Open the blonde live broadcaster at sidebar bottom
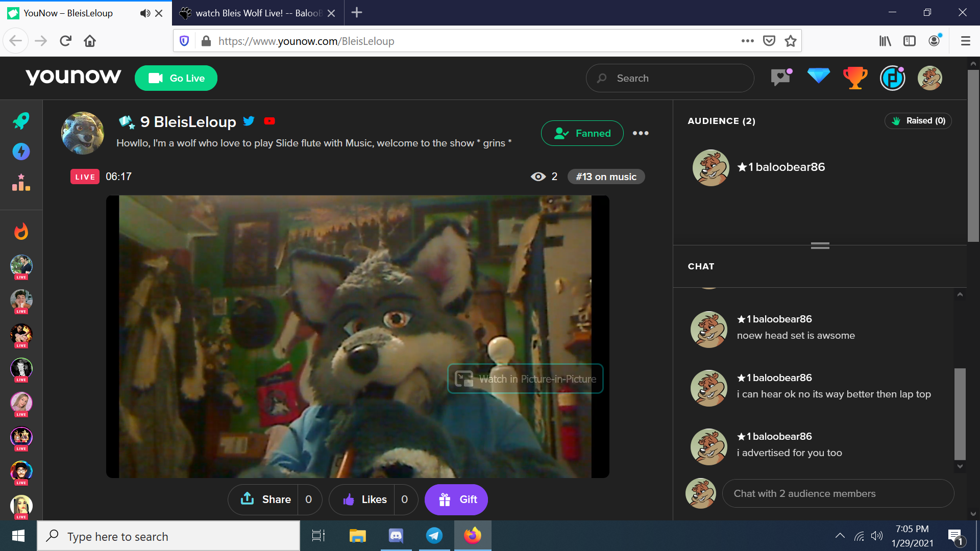 [21, 507]
